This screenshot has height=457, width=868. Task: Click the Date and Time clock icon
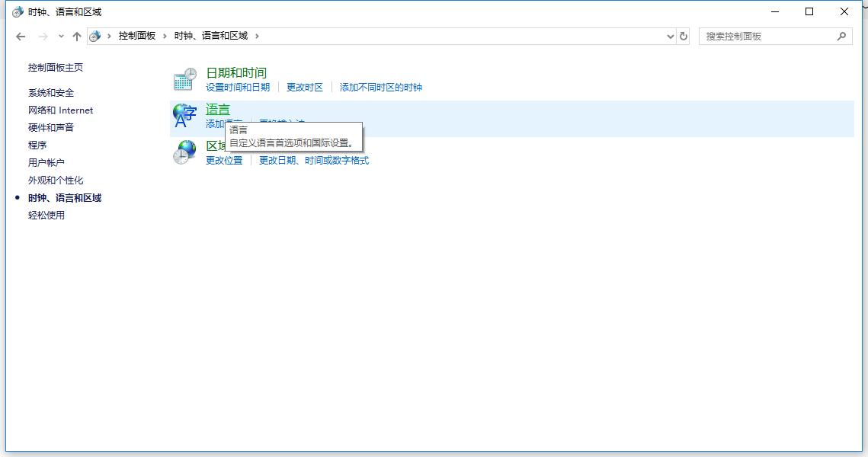[184, 78]
